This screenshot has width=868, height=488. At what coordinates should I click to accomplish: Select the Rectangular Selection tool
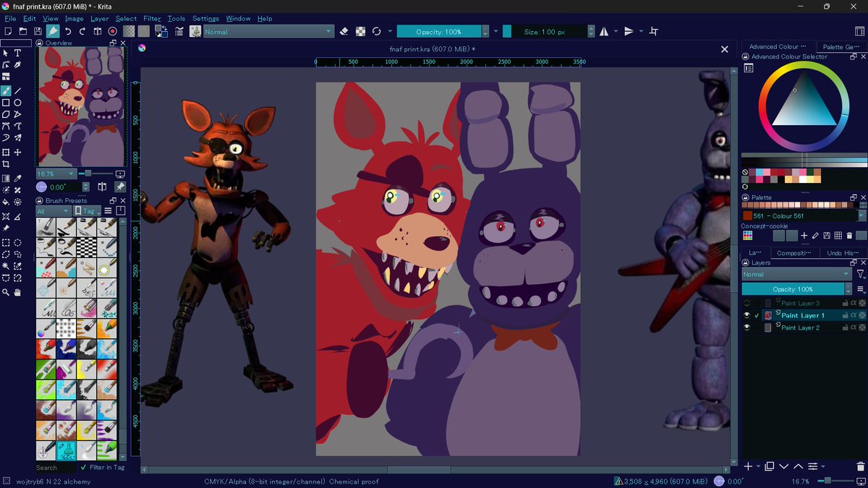6,243
